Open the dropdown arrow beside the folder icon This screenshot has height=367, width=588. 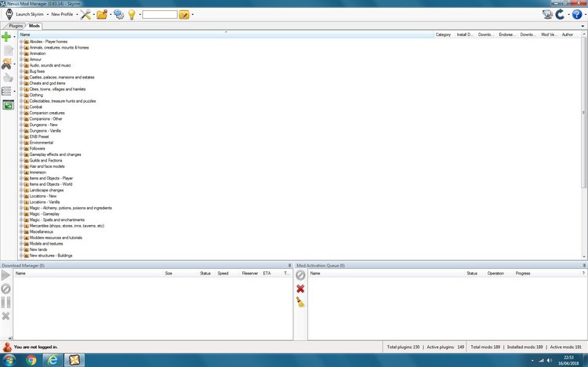click(111, 15)
